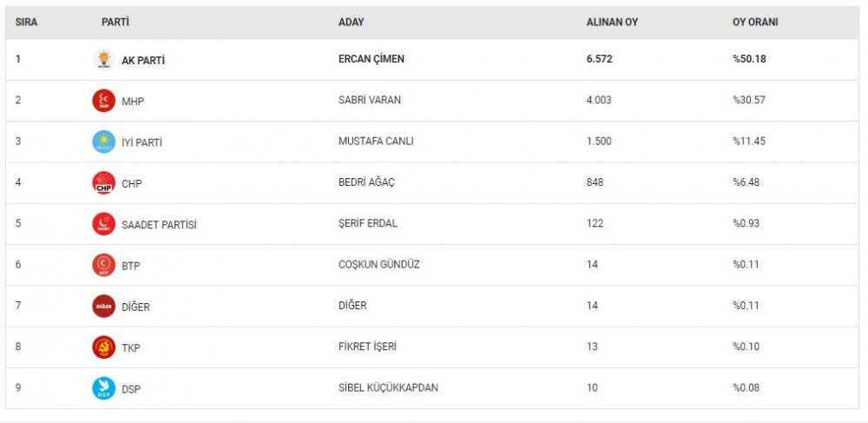This screenshot has width=868, height=423.
Task: Click the CHP six arrows logo
Action: tap(103, 182)
